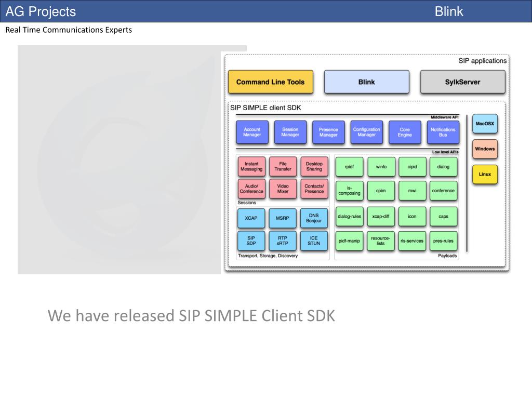The height and width of the screenshot is (399, 532).
Task: Select the Account Manager block
Action: click(252, 132)
